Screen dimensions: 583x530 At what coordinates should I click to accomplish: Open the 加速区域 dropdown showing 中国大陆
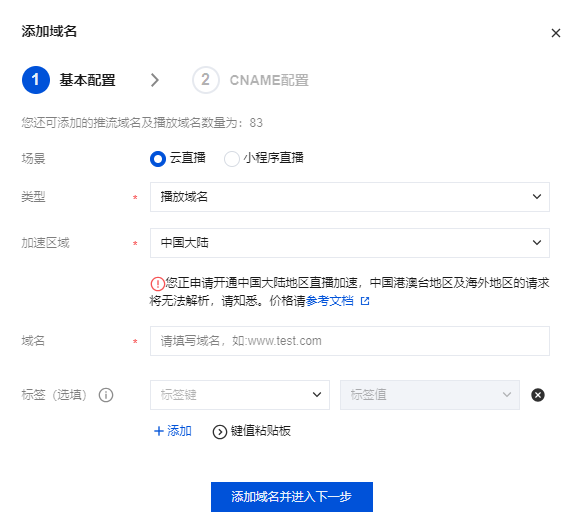pyautogui.click(x=350, y=243)
